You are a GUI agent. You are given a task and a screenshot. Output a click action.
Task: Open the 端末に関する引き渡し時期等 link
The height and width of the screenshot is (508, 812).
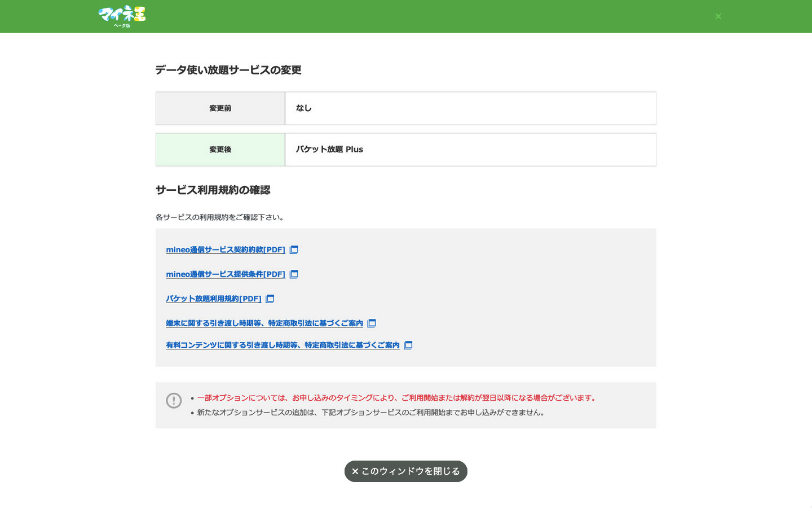pos(264,323)
